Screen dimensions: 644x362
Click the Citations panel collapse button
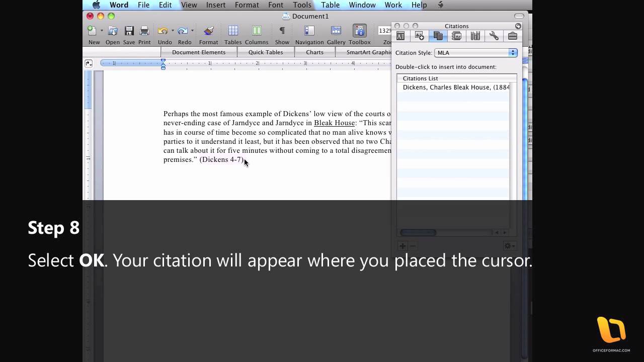[518, 26]
